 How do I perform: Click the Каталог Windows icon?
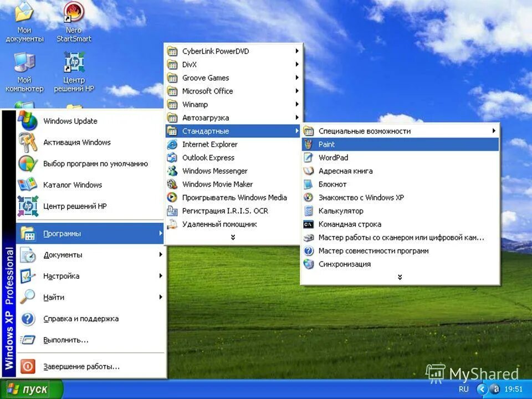pos(28,185)
